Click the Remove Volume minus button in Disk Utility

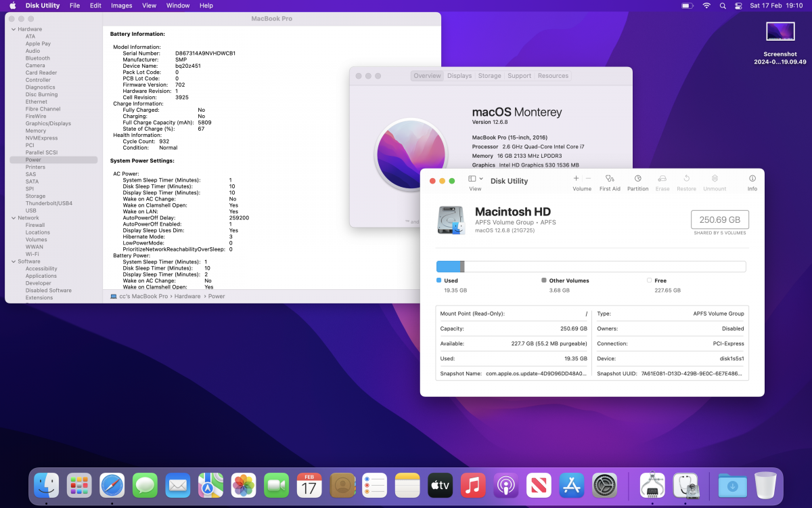coord(588,178)
